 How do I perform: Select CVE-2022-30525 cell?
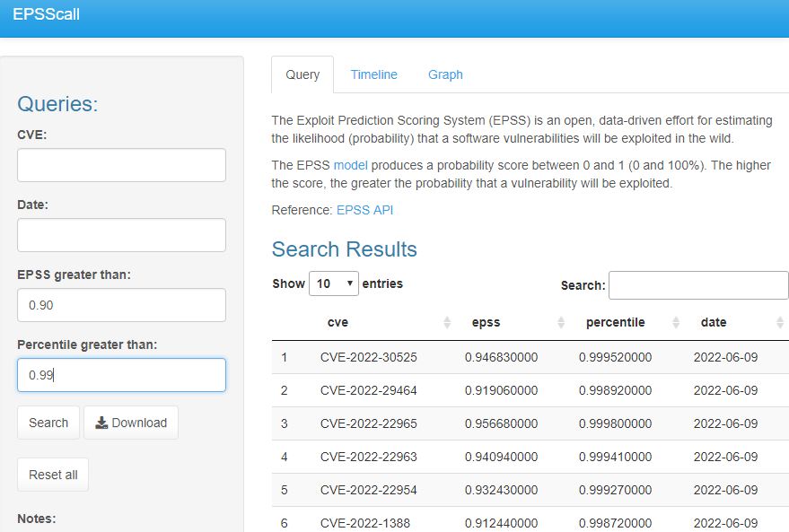(368, 357)
